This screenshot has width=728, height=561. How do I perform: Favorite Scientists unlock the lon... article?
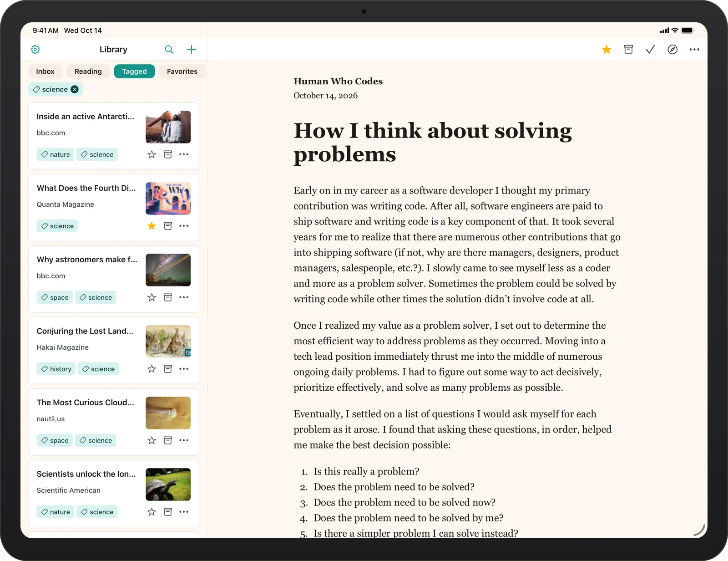click(x=152, y=512)
